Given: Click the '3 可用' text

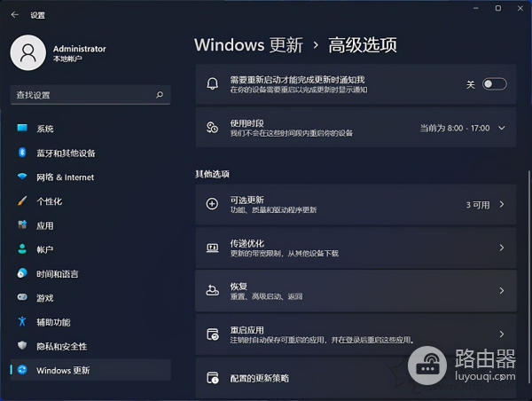Looking at the screenshot, I should tap(478, 205).
